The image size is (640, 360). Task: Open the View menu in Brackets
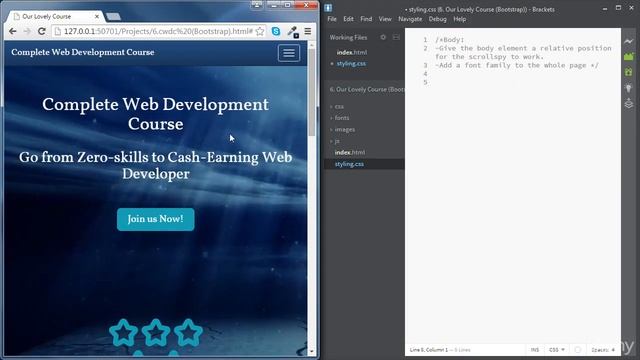(385, 19)
